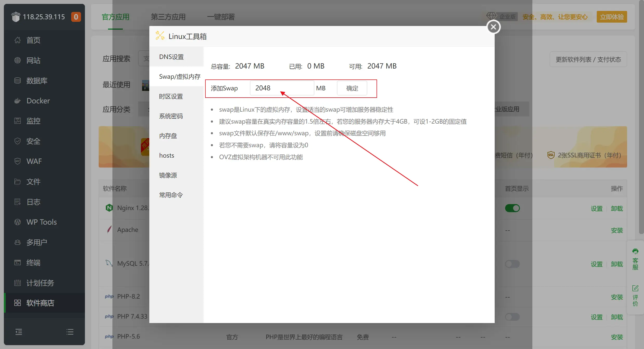Click 确定 to confirm swap size

pyautogui.click(x=352, y=88)
